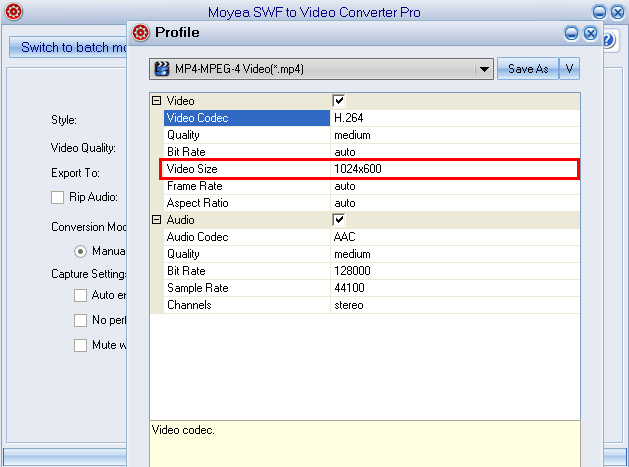Open the help question mark icon in main window
The image size is (629, 467).
pyautogui.click(x=609, y=40)
